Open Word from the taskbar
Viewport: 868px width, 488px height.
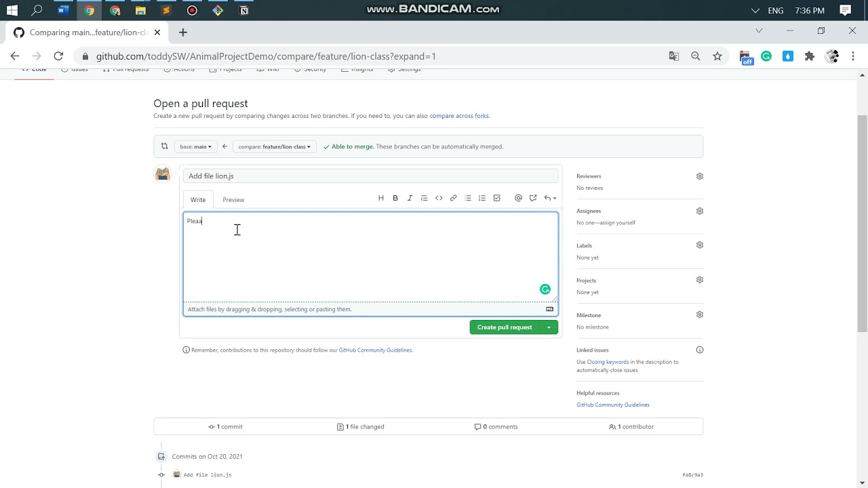pyautogui.click(x=63, y=10)
